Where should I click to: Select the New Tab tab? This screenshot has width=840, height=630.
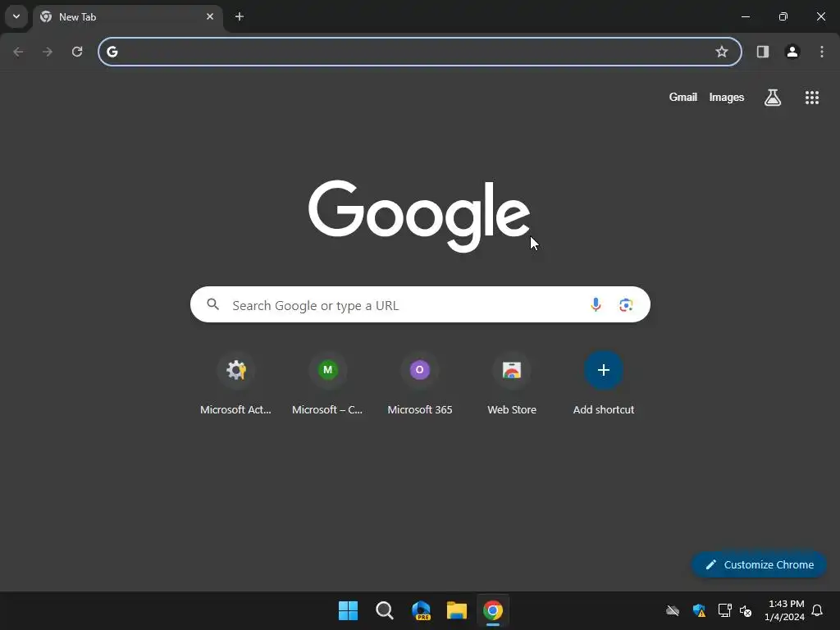[x=128, y=16]
